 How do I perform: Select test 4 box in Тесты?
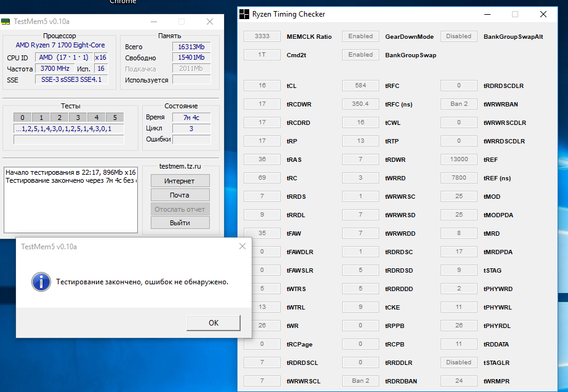point(97,118)
